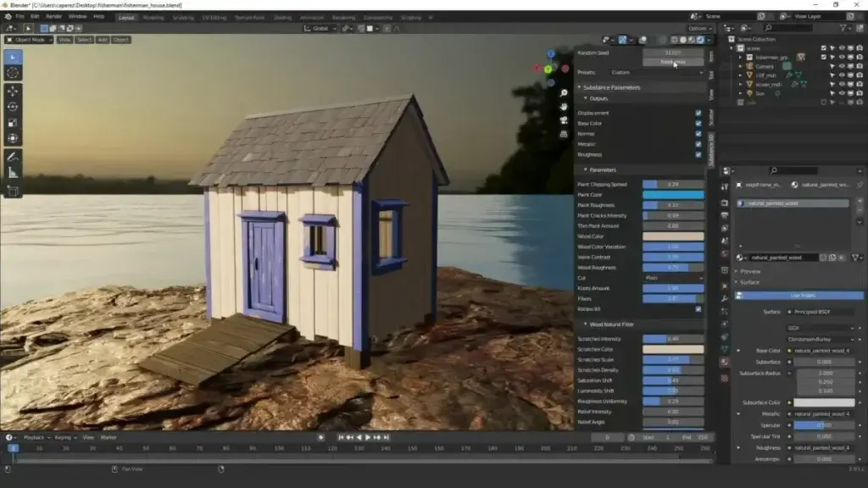Pick the Annotate tool
Viewport: 868px width, 488px height.
click(14, 157)
